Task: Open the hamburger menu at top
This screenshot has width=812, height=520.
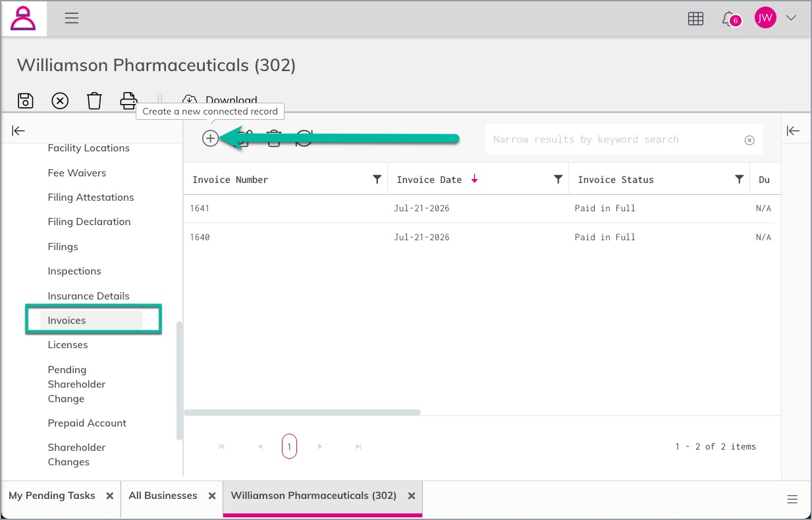Action: tap(72, 18)
